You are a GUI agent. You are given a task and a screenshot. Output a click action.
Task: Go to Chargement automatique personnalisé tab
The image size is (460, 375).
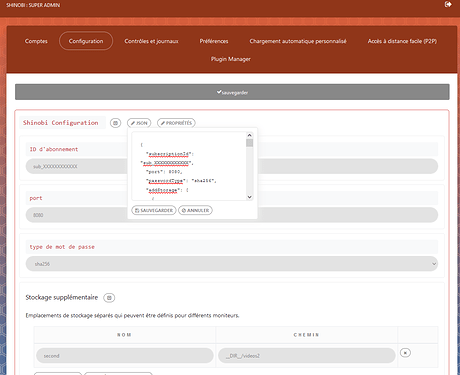[x=298, y=41]
